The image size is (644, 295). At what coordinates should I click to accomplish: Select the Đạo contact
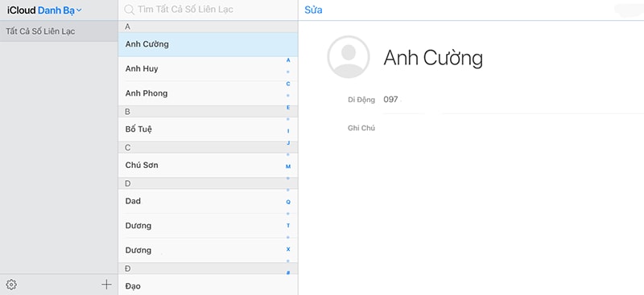(208, 285)
